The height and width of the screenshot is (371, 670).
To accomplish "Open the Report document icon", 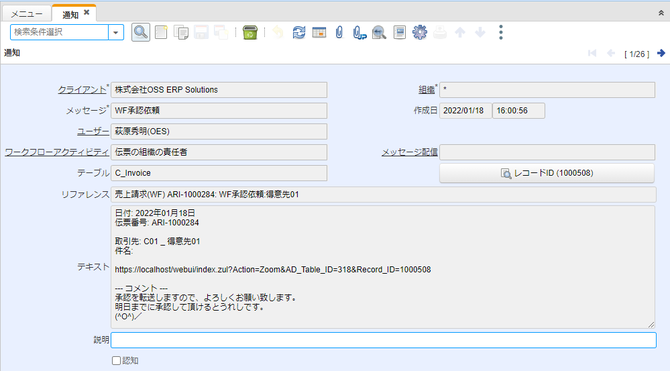I will coord(400,32).
